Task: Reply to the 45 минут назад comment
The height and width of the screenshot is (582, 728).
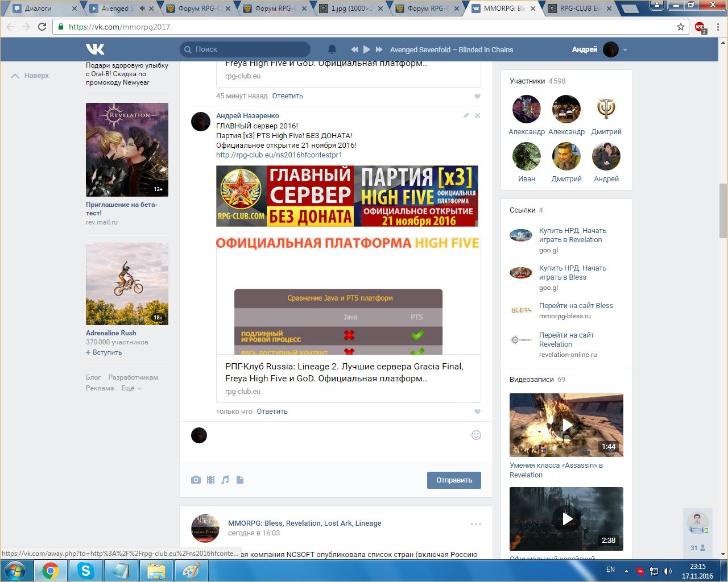Action: (x=287, y=96)
